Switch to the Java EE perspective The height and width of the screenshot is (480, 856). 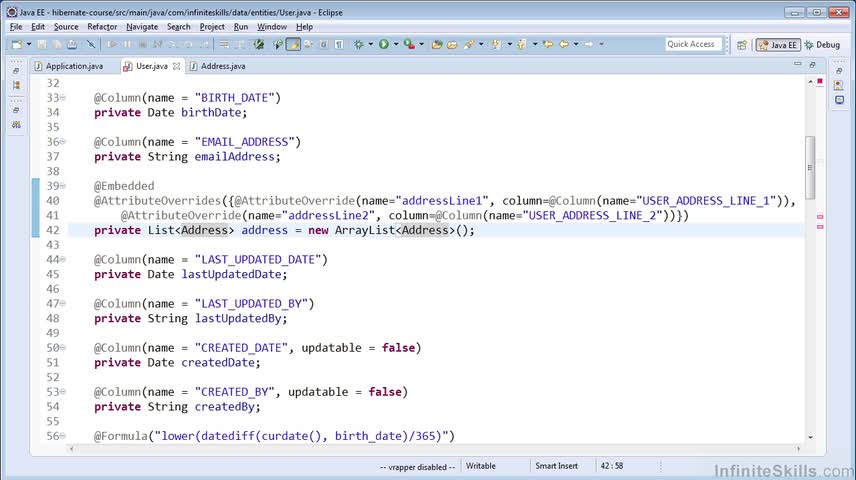point(778,45)
